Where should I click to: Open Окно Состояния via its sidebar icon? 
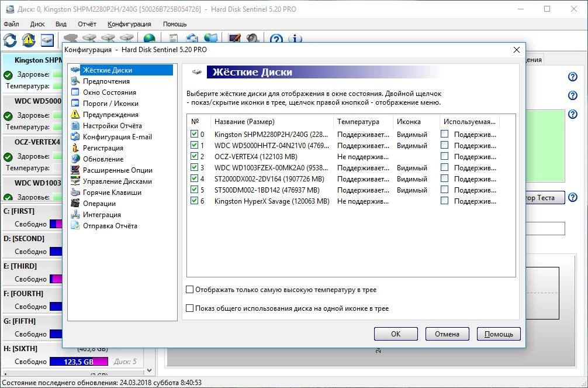point(75,92)
